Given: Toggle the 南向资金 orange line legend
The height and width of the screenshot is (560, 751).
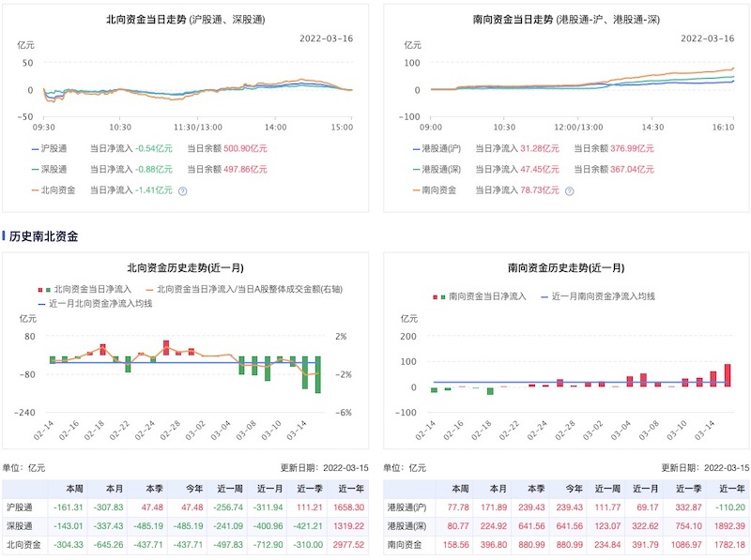Looking at the screenshot, I should (x=435, y=190).
